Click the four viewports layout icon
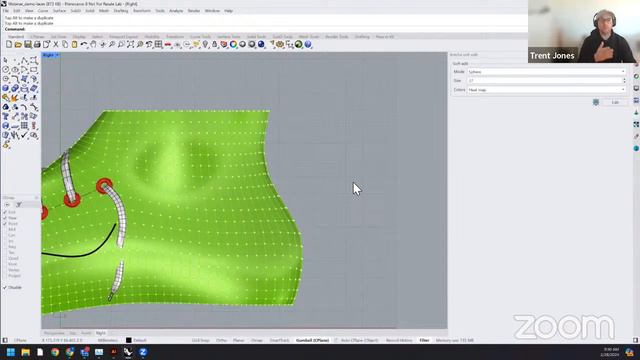This screenshot has height=360, width=640. tap(159, 44)
